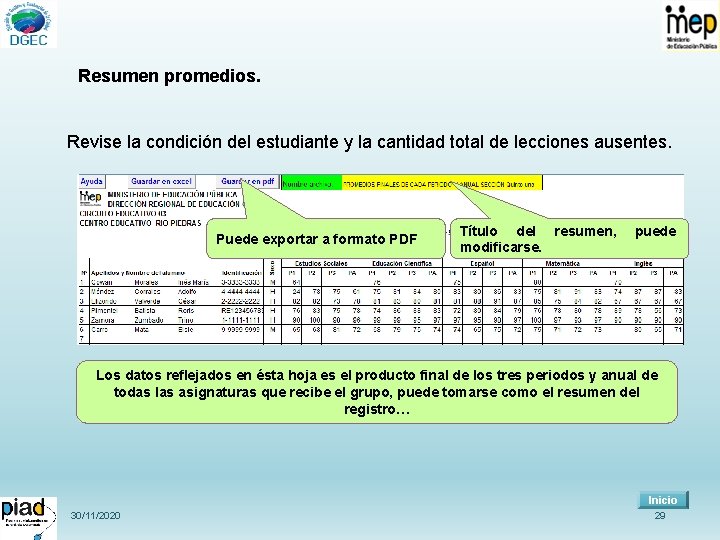
Task: Click Guardar en pdf
Action: (248, 181)
